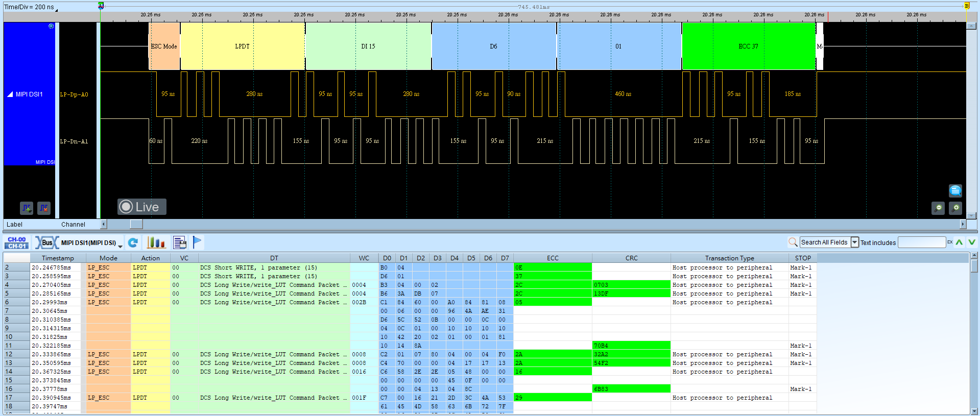Click the CH-00 CH-01 channel view icon

coord(17,242)
